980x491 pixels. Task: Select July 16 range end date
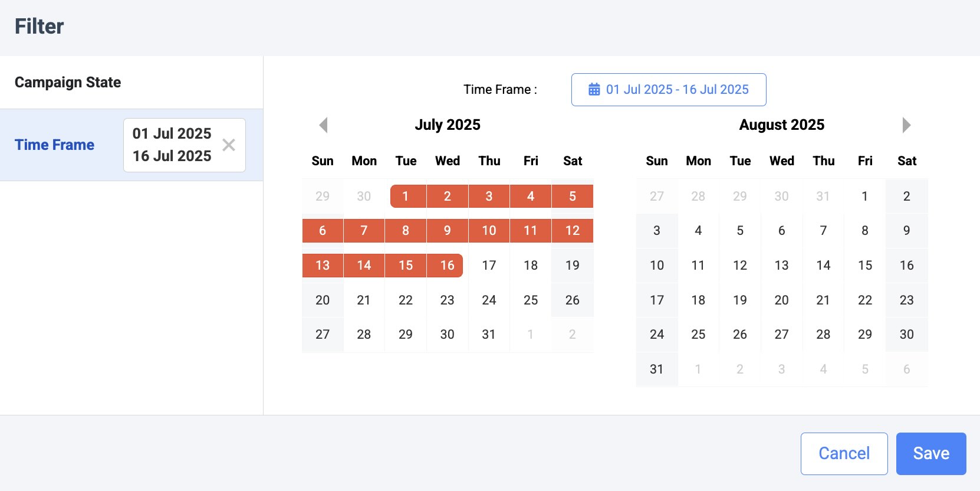447,266
